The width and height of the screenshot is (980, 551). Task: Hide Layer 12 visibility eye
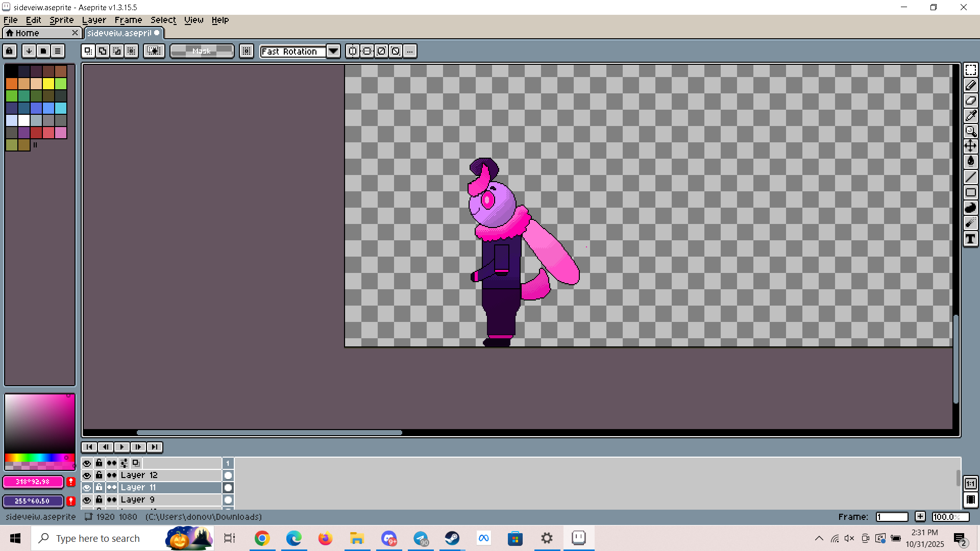pyautogui.click(x=87, y=475)
